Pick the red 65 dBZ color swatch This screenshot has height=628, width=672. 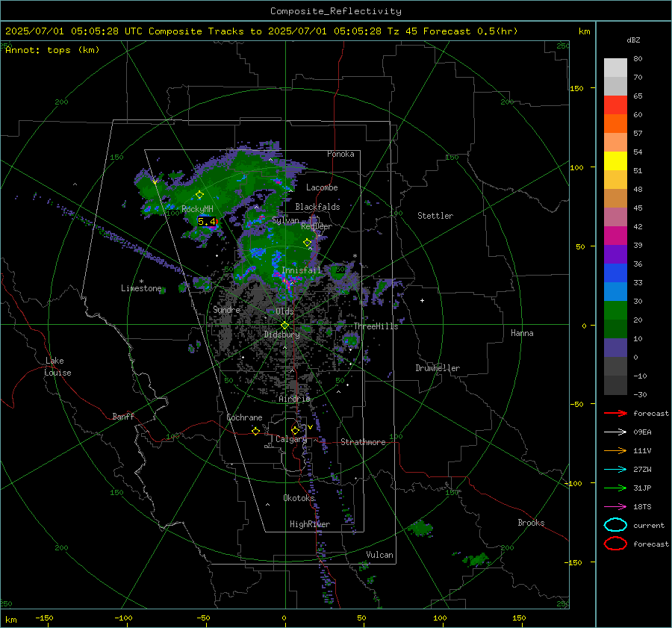(615, 105)
